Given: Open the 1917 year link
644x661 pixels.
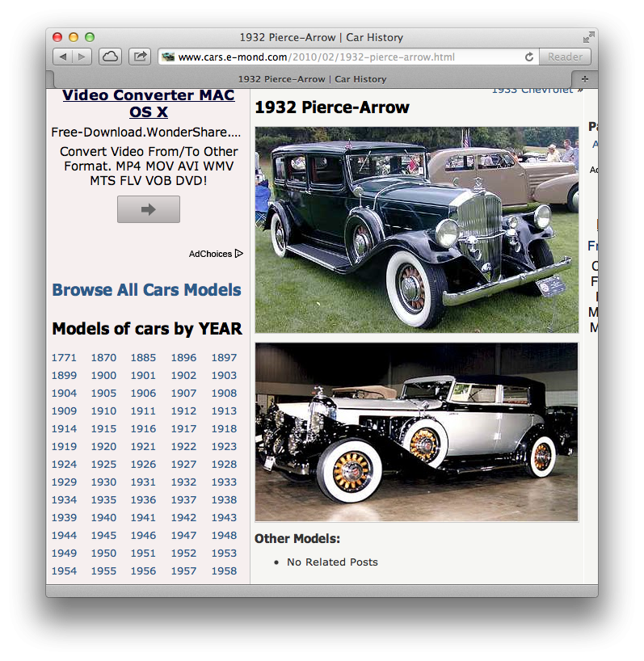Looking at the screenshot, I should [183, 429].
